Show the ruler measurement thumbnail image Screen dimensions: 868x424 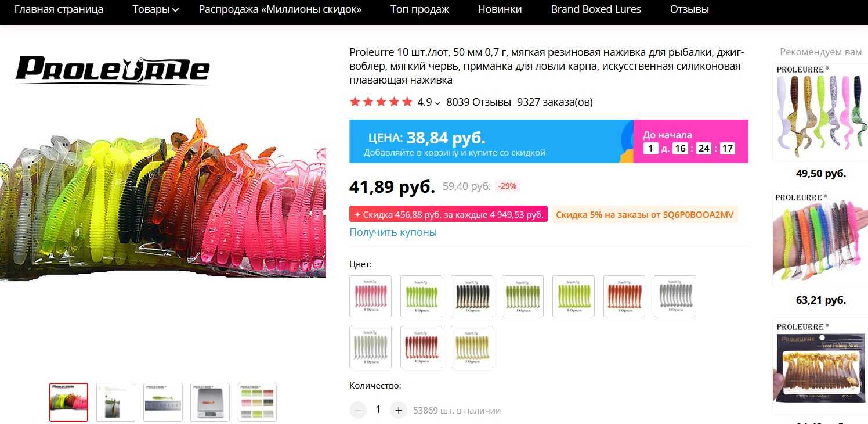tap(163, 402)
